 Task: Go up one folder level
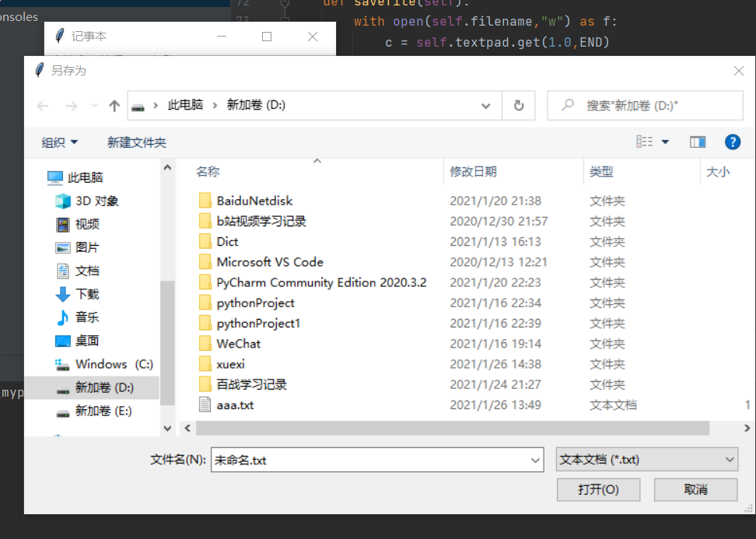[114, 106]
